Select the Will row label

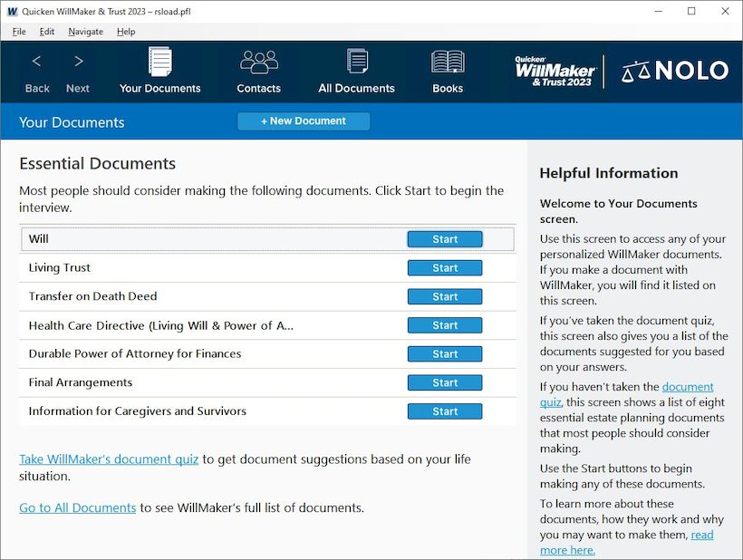pyautogui.click(x=38, y=239)
